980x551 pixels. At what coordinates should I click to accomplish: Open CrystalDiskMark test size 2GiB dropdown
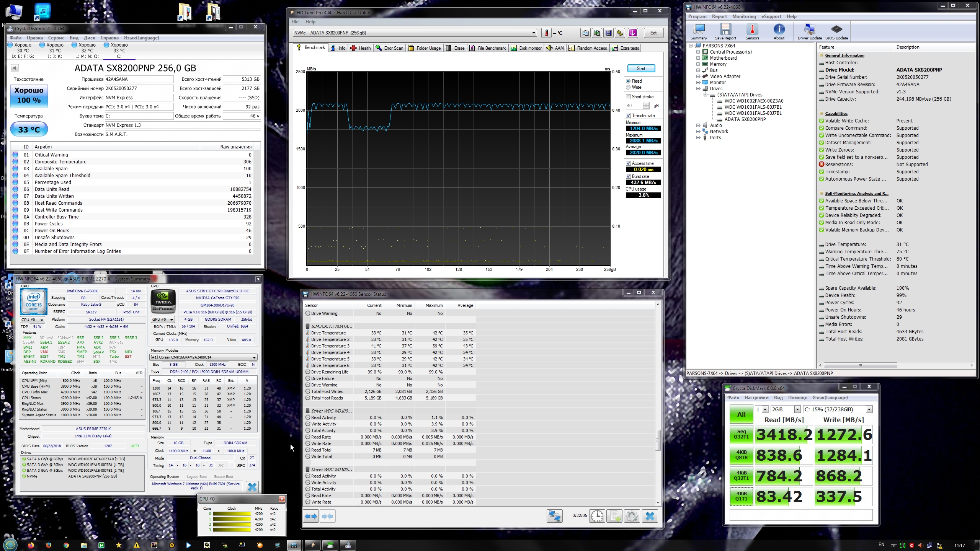click(797, 409)
